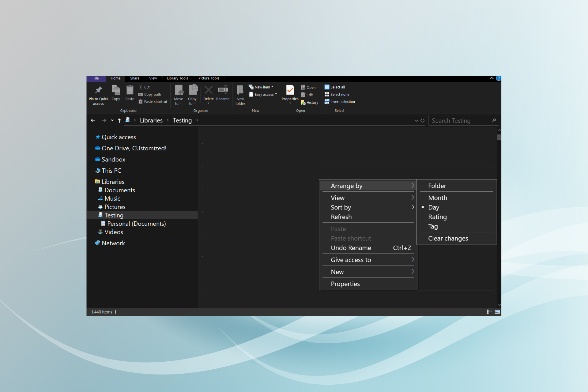Select Folder in the Arrange by submenu
Viewport: 588px width, 392px height.
(437, 186)
